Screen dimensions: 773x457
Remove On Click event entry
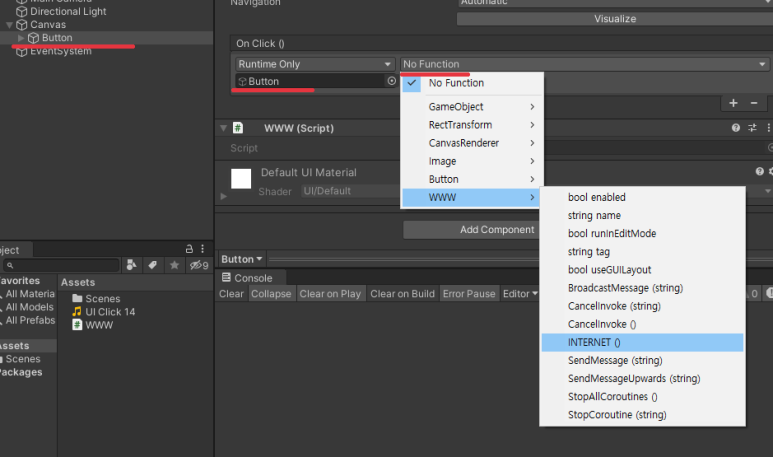point(754,103)
